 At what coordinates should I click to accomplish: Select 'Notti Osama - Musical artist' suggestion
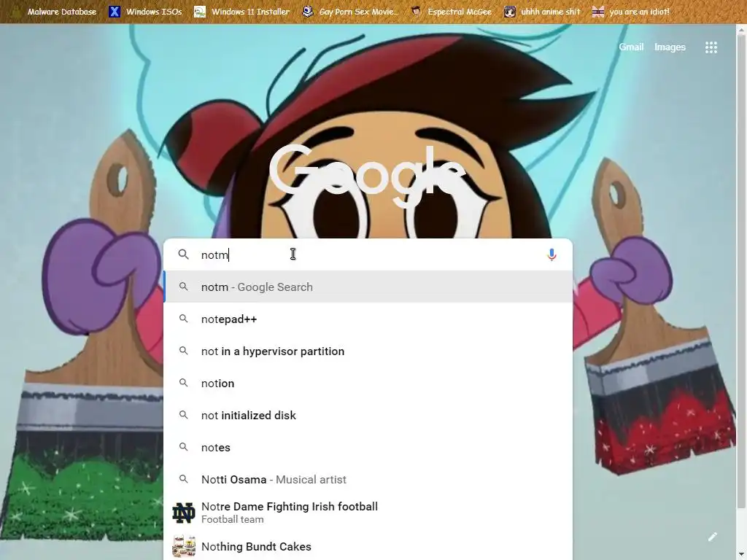pyautogui.click(x=368, y=480)
